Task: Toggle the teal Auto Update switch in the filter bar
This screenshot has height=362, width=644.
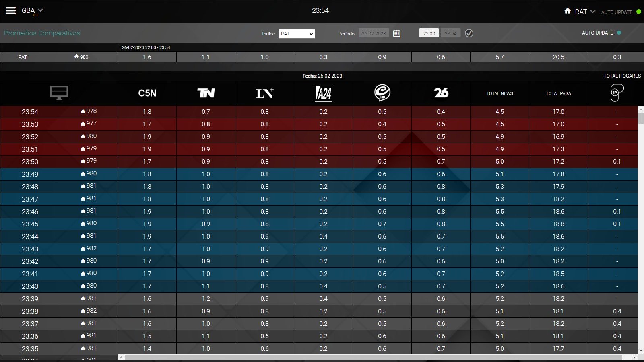Action: click(619, 33)
